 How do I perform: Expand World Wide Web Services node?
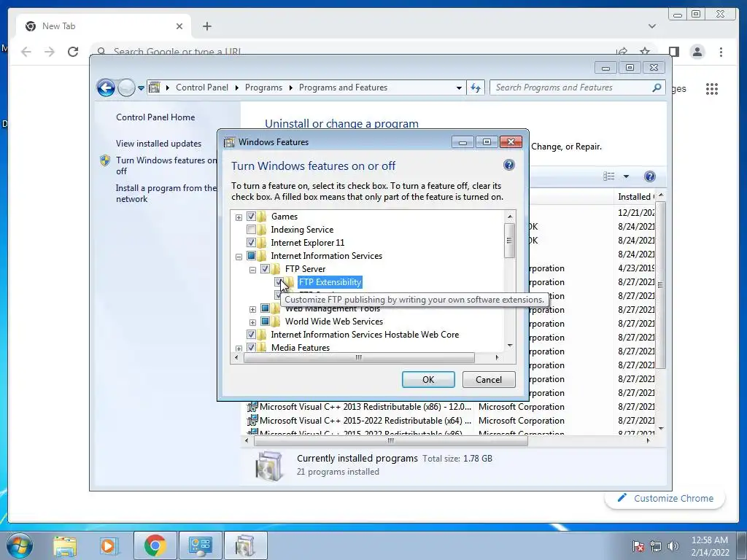pos(252,322)
